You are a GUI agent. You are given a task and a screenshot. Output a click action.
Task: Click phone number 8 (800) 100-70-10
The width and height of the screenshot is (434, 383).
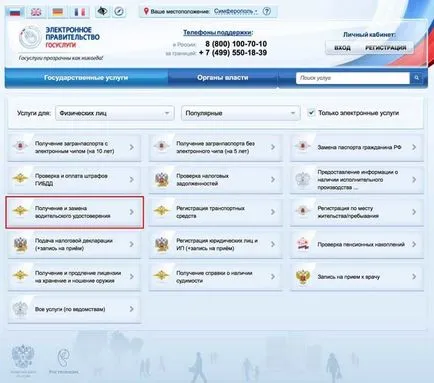(236, 44)
